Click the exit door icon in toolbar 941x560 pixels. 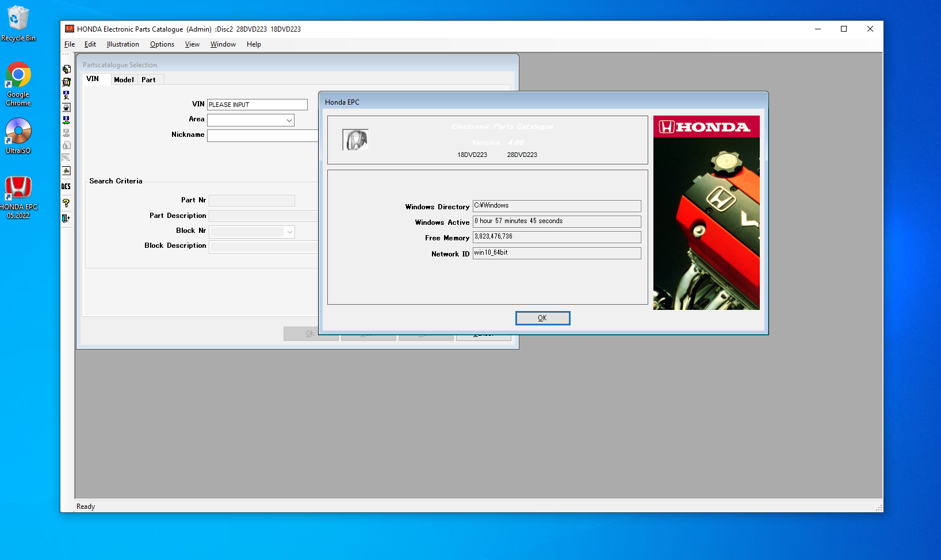click(66, 218)
